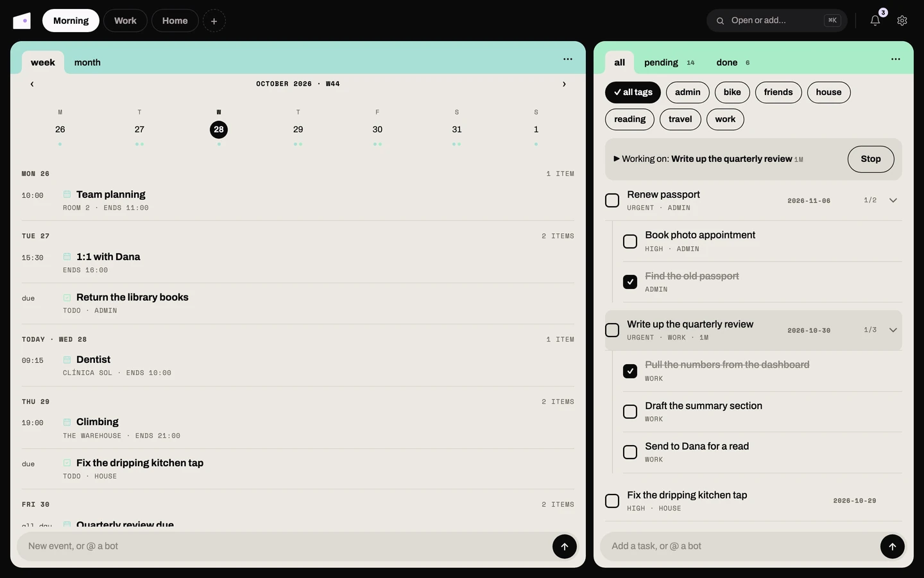Show all tasks tab

[x=619, y=62]
